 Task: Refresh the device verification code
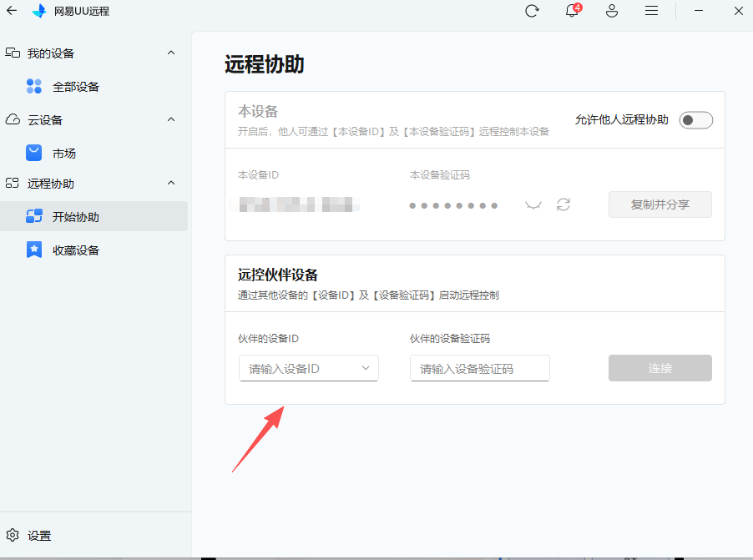point(563,204)
